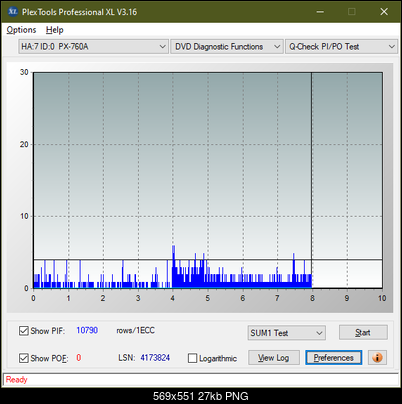Click the LSN value 4173824
This screenshot has width=402, height=404.
pyautogui.click(x=155, y=358)
